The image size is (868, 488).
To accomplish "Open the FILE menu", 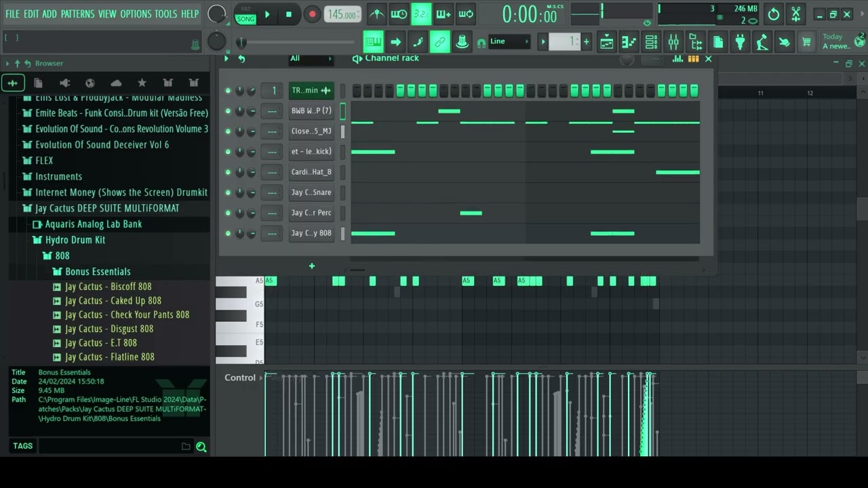I will click(x=12, y=14).
